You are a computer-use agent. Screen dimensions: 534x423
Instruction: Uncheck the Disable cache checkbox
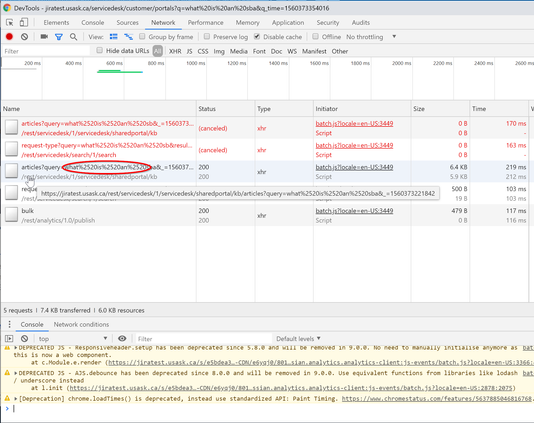tap(257, 36)
